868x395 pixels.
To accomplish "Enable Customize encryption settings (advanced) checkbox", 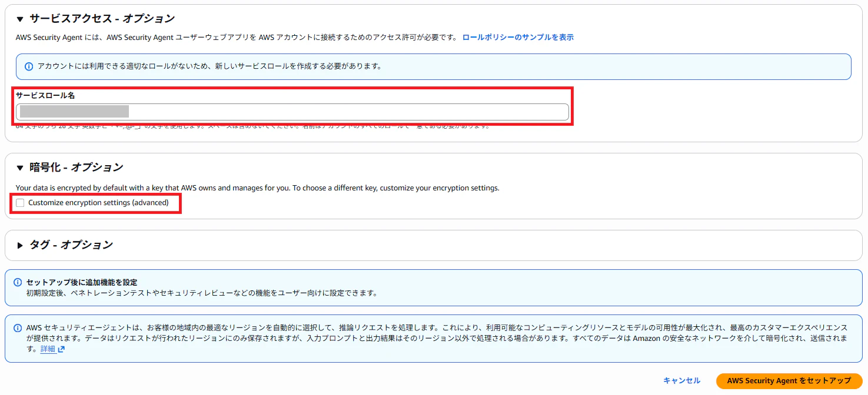I will [21, 203].
